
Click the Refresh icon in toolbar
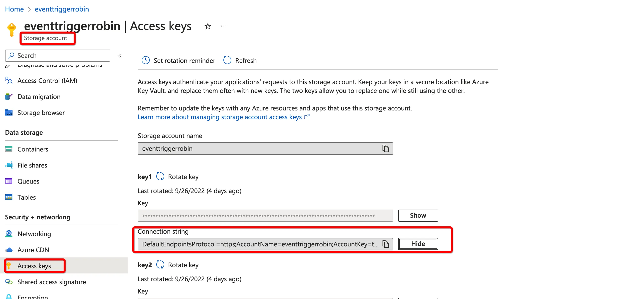pyautogui.click(x=227, y=60)
